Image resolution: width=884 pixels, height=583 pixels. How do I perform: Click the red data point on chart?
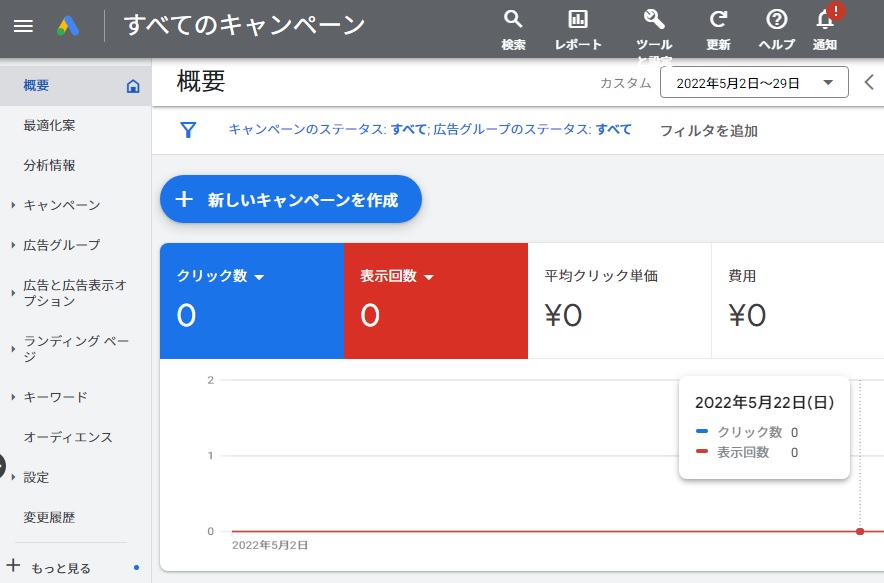tap(860, 531)
